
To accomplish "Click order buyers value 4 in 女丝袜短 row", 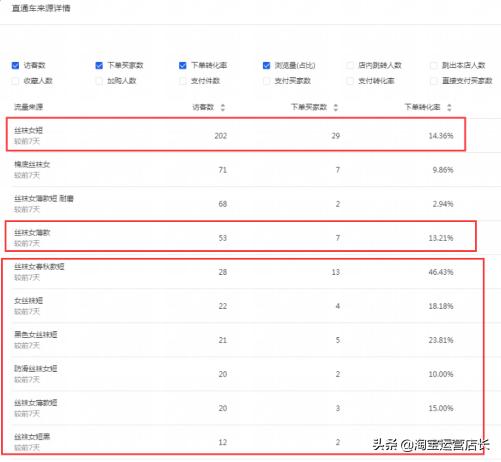I will click(x=338, y=306).
